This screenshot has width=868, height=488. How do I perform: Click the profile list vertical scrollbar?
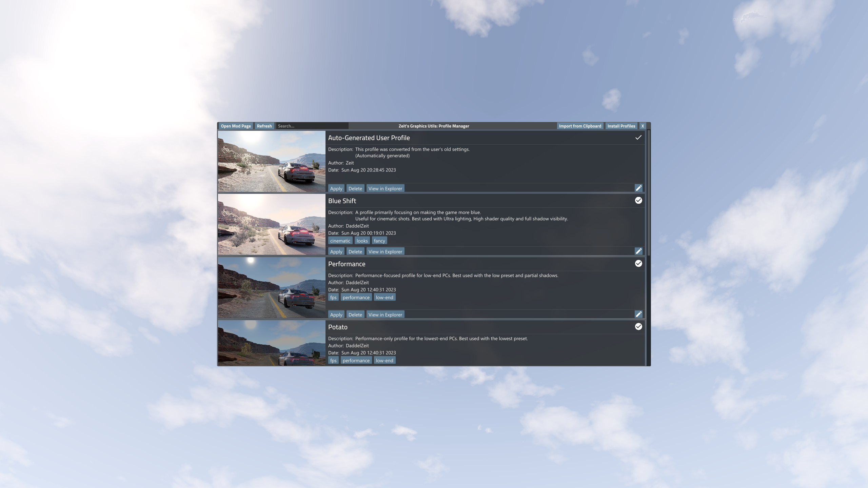click(x=648, y=193)
